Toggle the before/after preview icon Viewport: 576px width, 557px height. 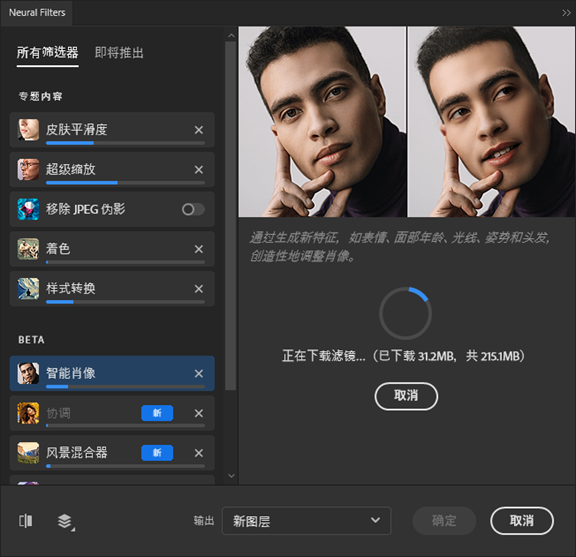click(26, 521)
